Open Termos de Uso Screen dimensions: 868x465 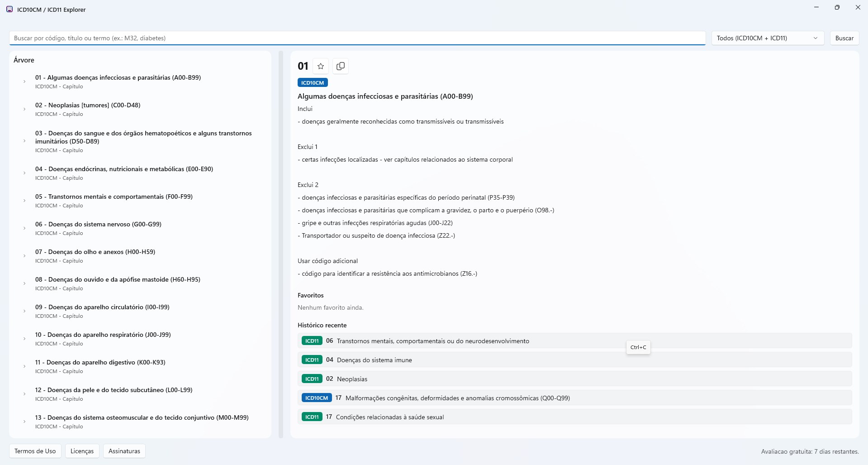click(x=35, y=451)
